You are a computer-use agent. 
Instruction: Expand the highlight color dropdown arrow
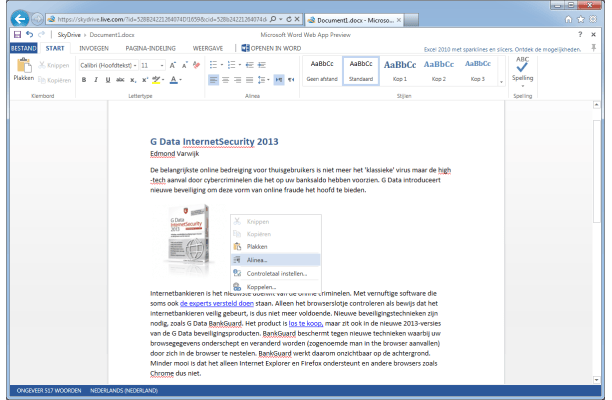click(x=163, y=80)
